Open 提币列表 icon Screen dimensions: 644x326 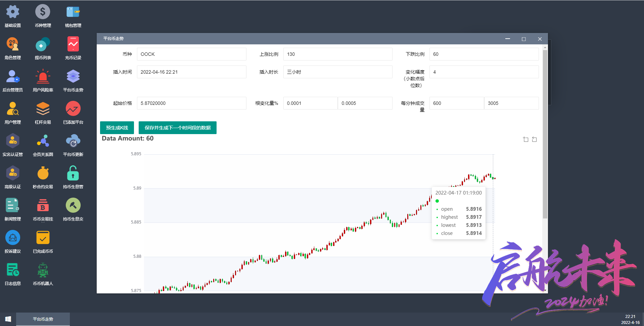point(43,44)
